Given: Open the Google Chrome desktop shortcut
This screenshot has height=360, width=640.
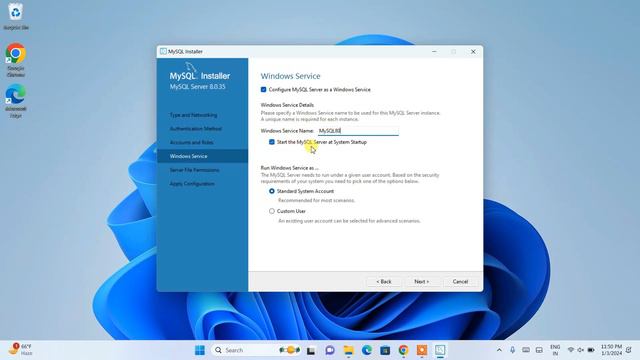Looking at the screenshot, I should tap(16, 60).
